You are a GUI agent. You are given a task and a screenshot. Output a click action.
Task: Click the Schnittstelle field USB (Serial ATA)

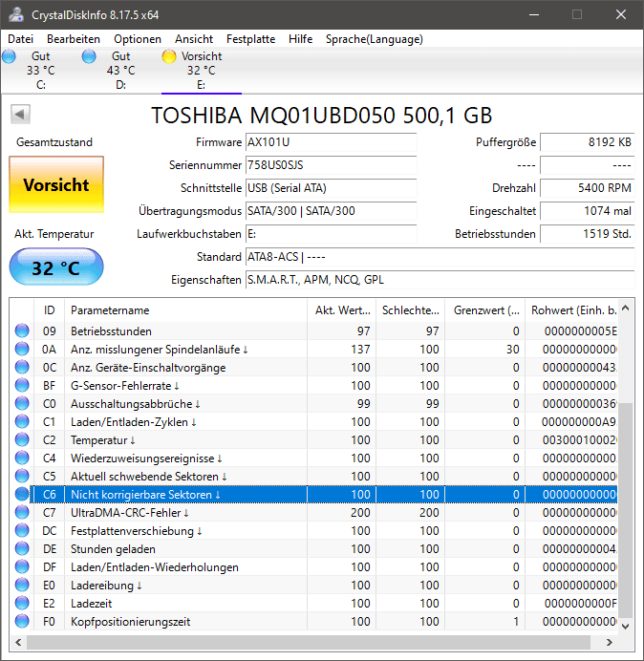coord(331,188)
